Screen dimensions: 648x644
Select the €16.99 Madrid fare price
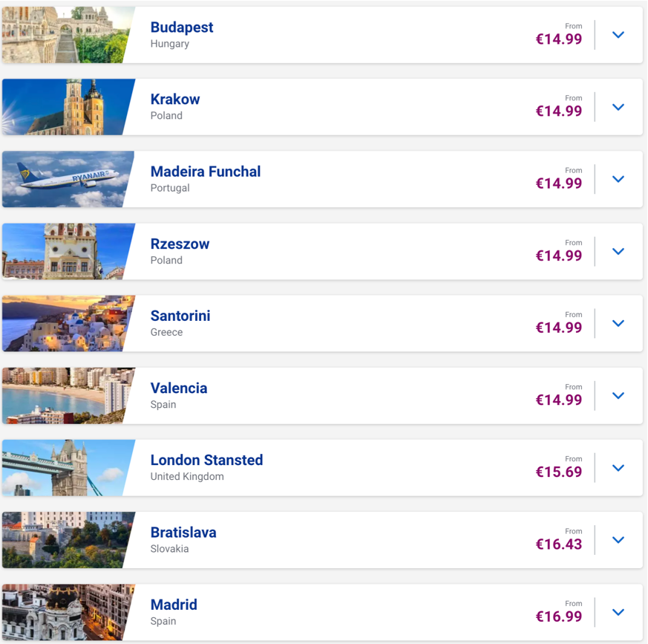click(559, 617)
